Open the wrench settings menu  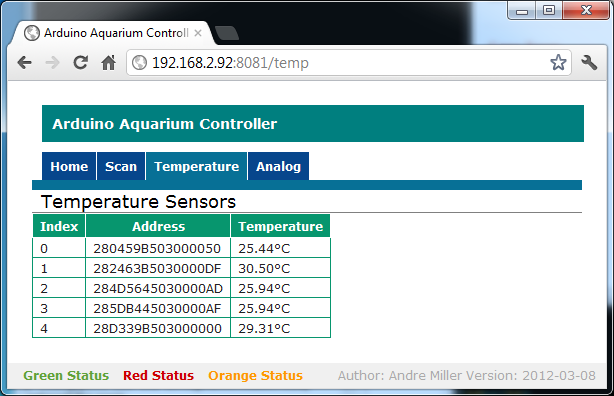click(589, 63)
